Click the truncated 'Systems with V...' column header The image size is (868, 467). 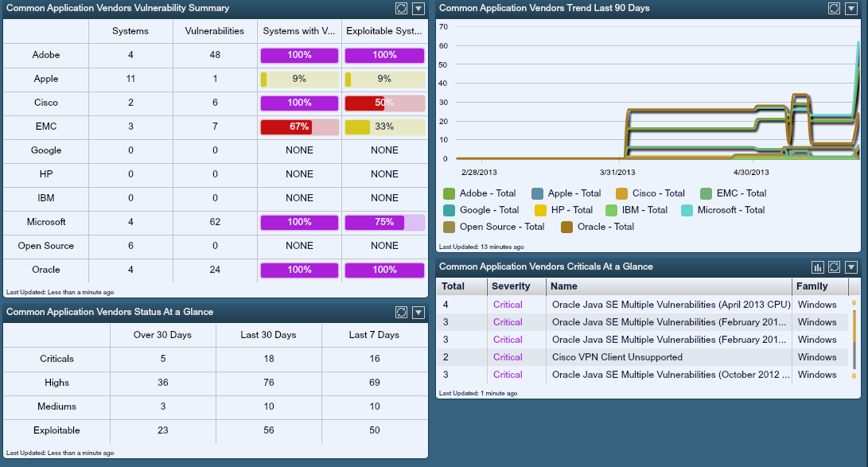299,31
